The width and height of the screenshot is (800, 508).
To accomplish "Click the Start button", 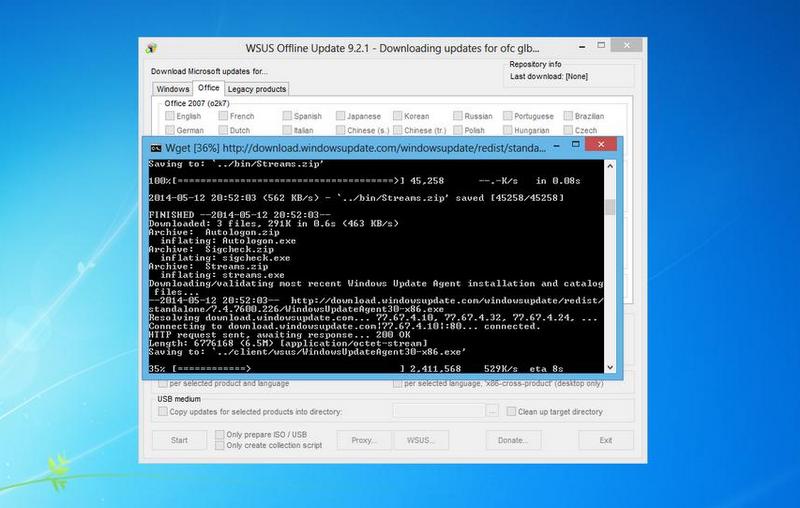I will tap(179, 440).
